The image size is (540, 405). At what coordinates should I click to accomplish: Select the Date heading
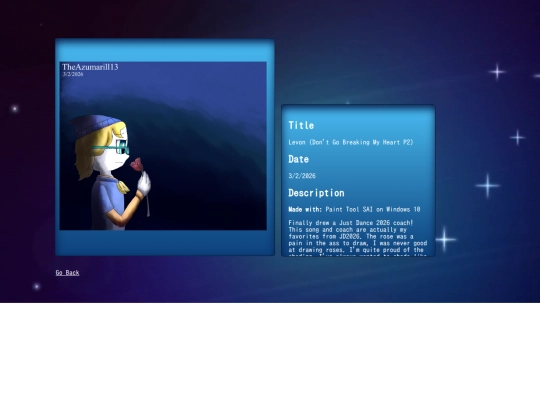(x=298, y=159)
